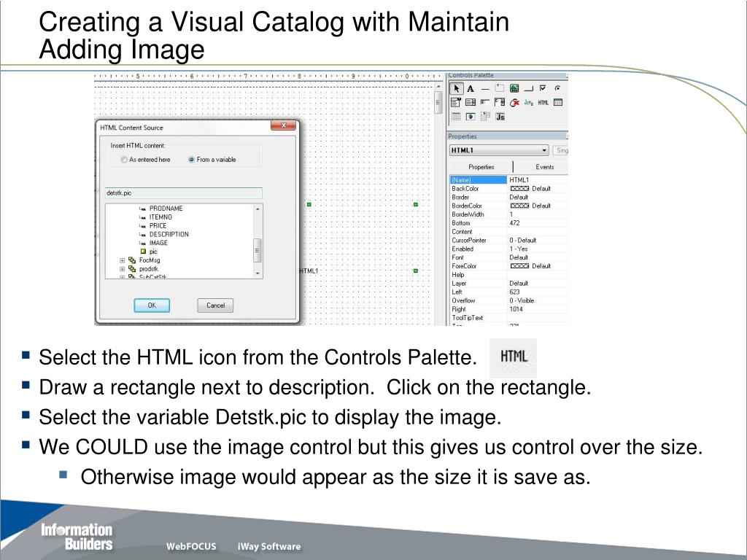Select ITEMNO in the variable tree
Screen dimensions: 747x560
point(160,217)
